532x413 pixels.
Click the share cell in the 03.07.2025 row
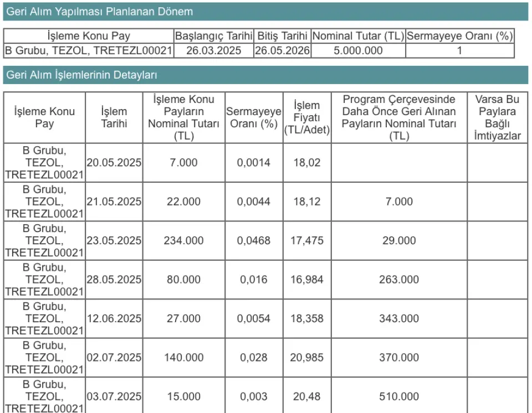pos(44,396)
